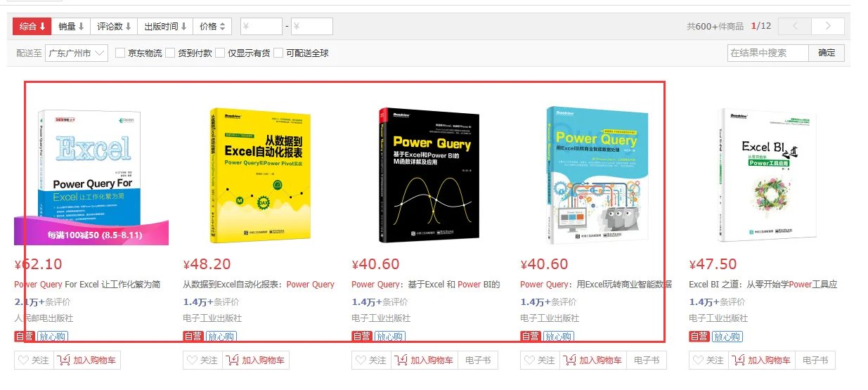Open title link 从数据到Excel自动化报表
This screenshot has width=868, height=390.
pos(259,285)
